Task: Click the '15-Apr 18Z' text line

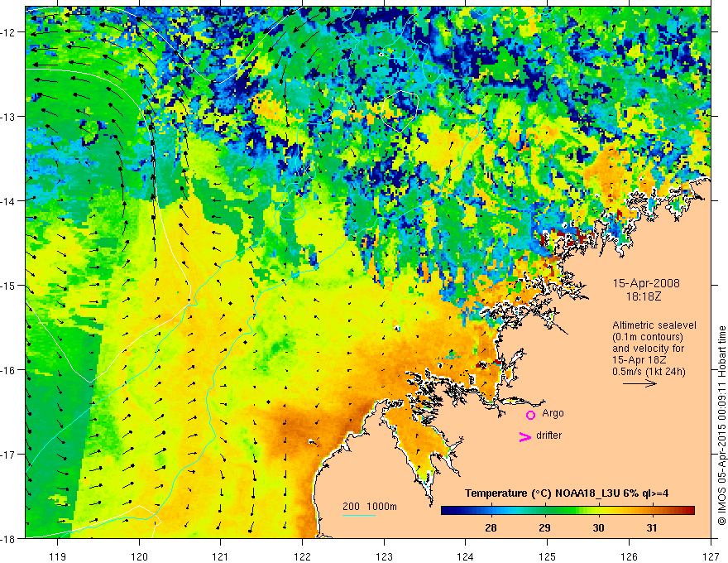Action: 639,360
